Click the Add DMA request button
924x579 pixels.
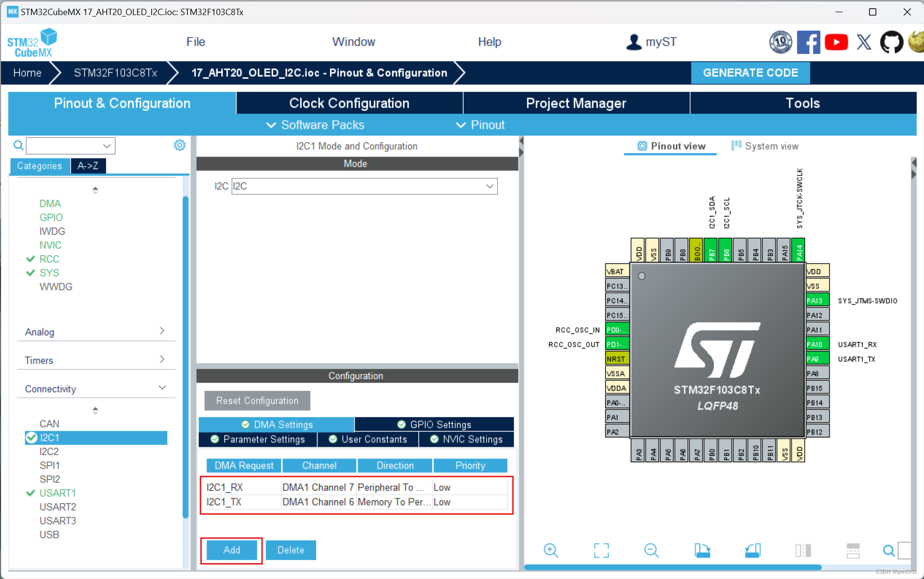[x=231, y=550]
